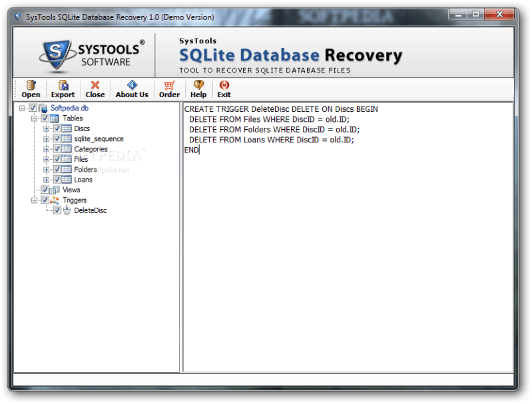Expand the sqlite_sequence table node
532x404 pixels.
47,138
